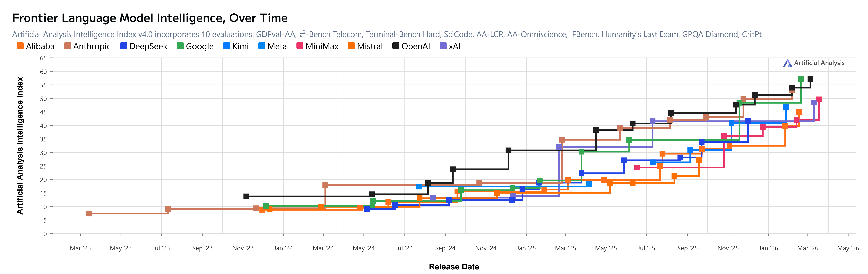Select the earliest Anthropic data point near Mar '23
Image resolution: width=868 pixels, height=274 pixels.
coord(89,213)
